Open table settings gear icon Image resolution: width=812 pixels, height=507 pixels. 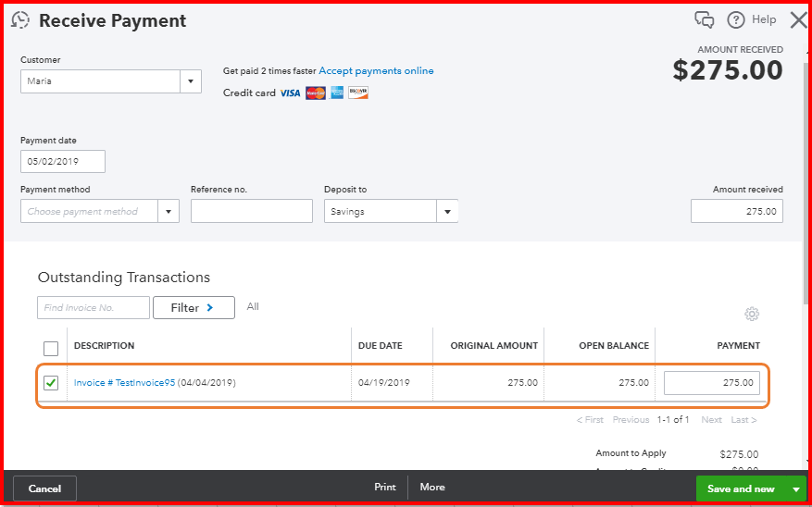(x=752, y=314)
